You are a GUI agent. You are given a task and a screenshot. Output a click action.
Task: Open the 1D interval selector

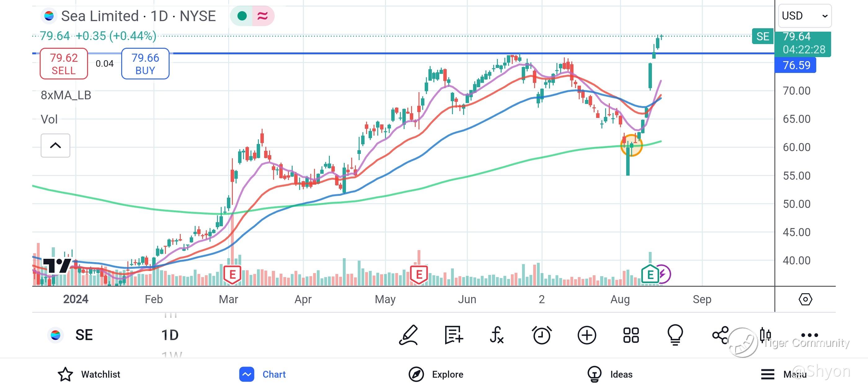click(170, 335)
